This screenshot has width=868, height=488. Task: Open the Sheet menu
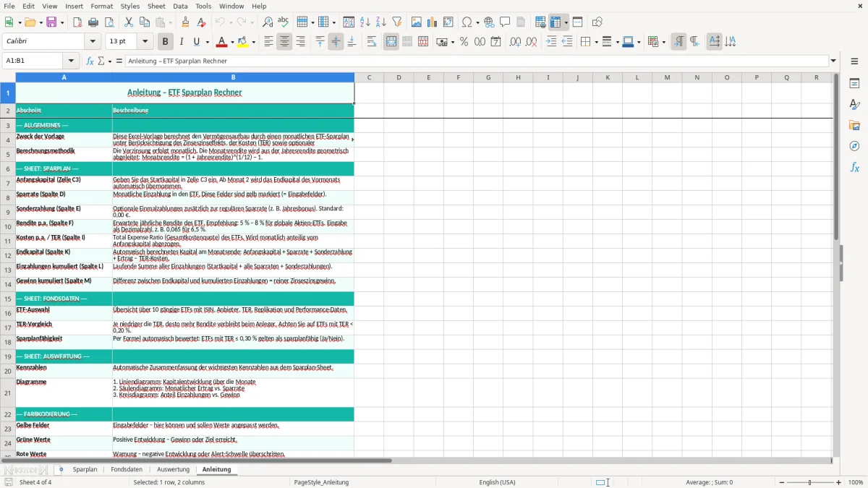click(x=156, y=6)
